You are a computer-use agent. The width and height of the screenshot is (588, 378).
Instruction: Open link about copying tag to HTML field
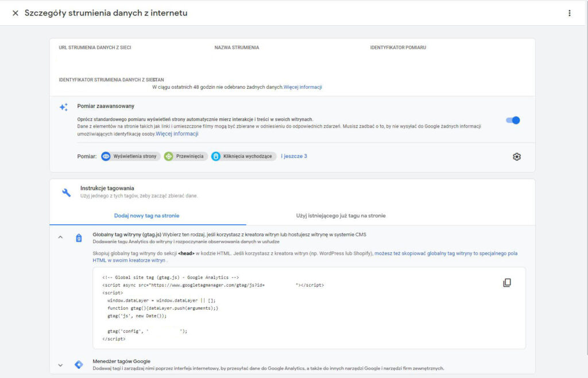click(x=305, y=256)
